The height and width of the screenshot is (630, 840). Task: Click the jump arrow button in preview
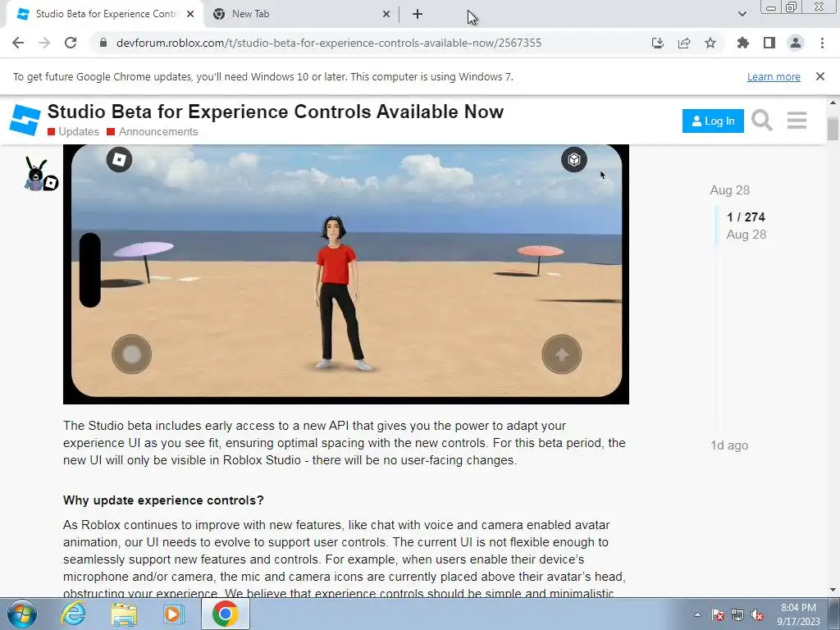tap(561, 354)
